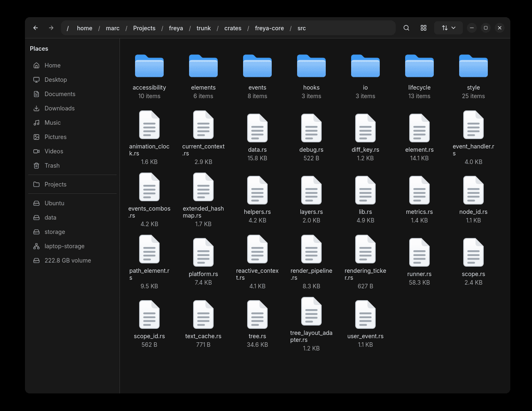
Task: Switch view with the grid icon
Action: click(x=424, y=28)
